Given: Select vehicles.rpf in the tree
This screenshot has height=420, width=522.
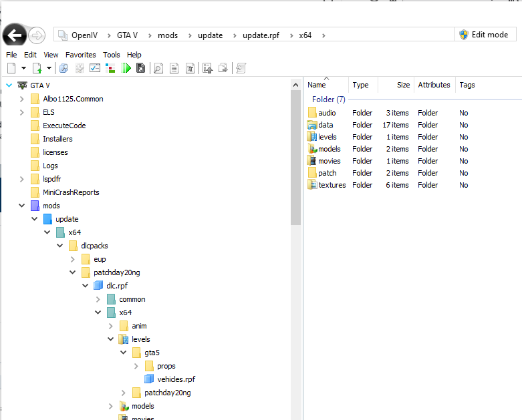Looking at the screenshot, I should (x=176, y=379).
